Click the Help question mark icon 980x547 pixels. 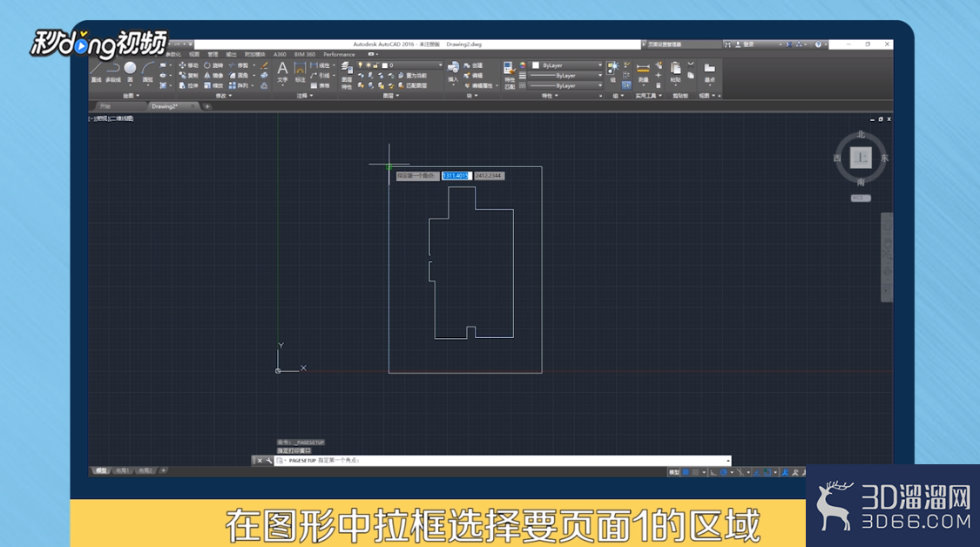[x=817, y=44]
